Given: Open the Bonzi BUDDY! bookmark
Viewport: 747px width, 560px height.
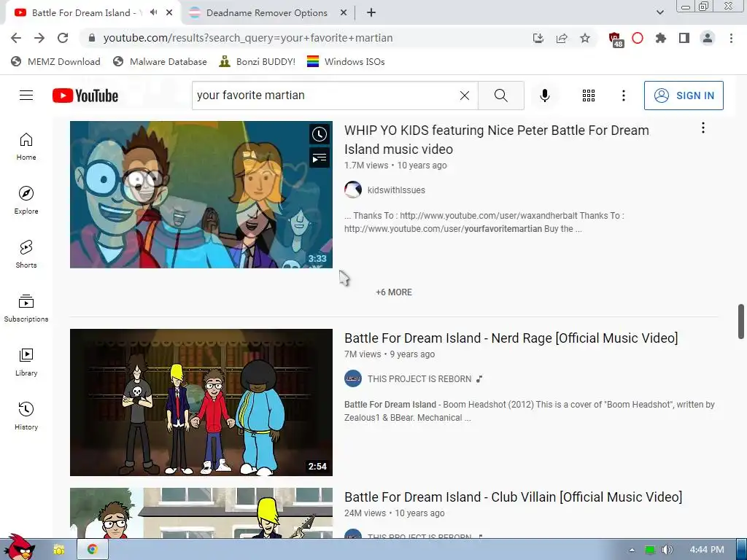Looking at the screenshot, I should 258,61.
